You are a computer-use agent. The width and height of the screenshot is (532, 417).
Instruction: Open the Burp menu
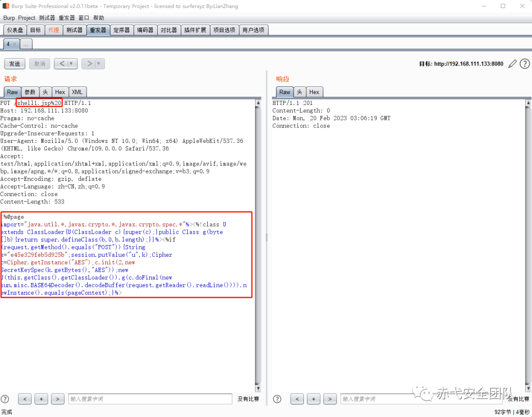click(9, 18)
